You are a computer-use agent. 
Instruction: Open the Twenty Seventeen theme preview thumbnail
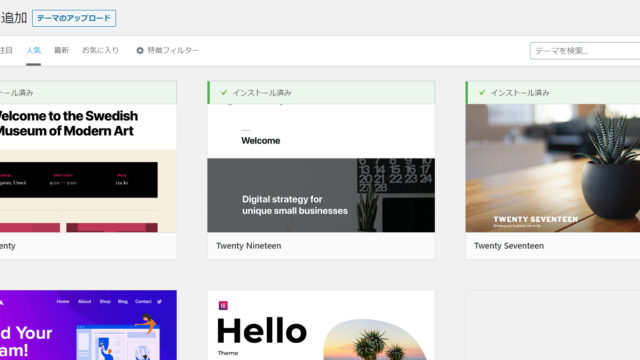[553, 168]
